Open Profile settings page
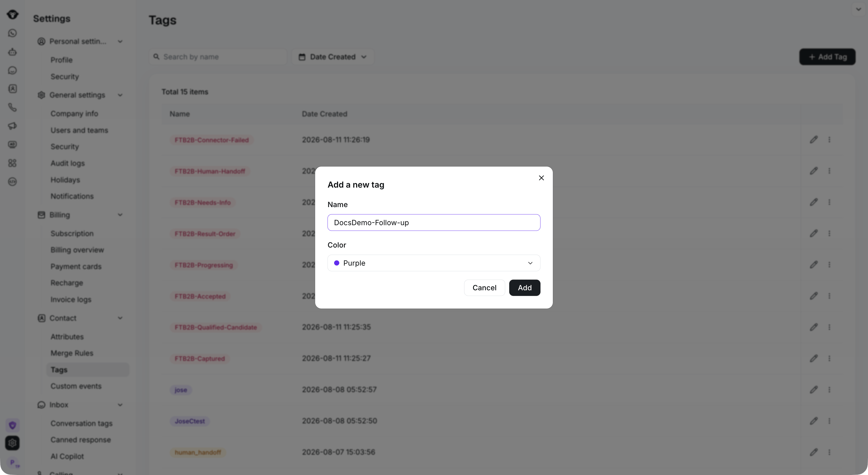This screenshot has height=475, width=868. [x=61, y=60]
